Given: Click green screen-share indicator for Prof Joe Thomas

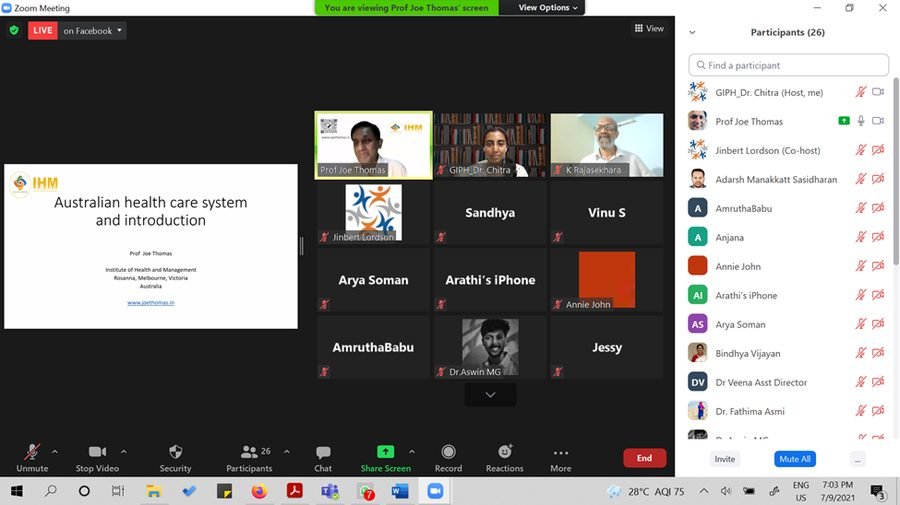Looking at the screenshot, I should 844,121.
